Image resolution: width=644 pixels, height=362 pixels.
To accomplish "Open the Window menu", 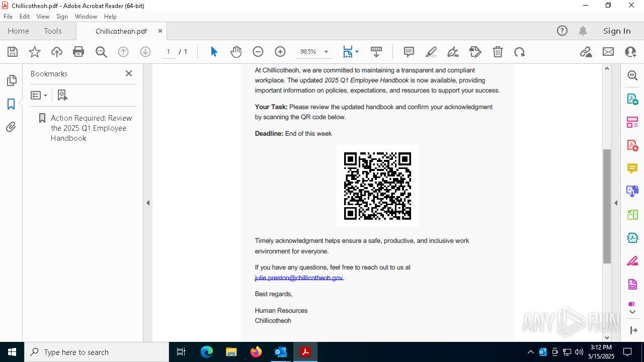I will pos(86,17).
